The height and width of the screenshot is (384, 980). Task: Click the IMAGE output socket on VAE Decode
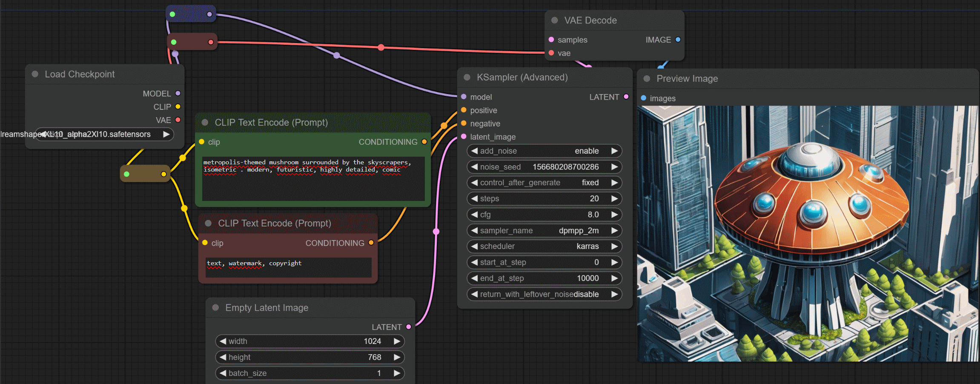pos(678,40)
